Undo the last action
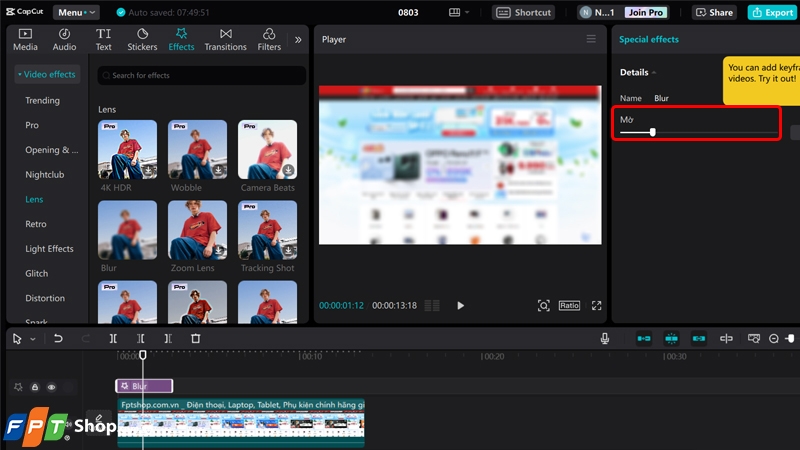Screen dimensions: 800x450 click(58, 339)
